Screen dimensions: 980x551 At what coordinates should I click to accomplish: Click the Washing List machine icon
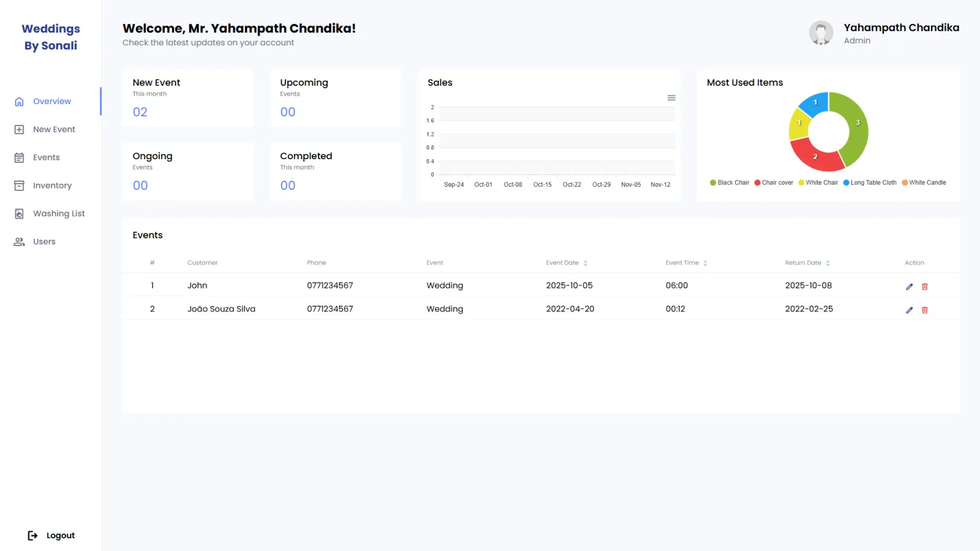click(19, 214)
